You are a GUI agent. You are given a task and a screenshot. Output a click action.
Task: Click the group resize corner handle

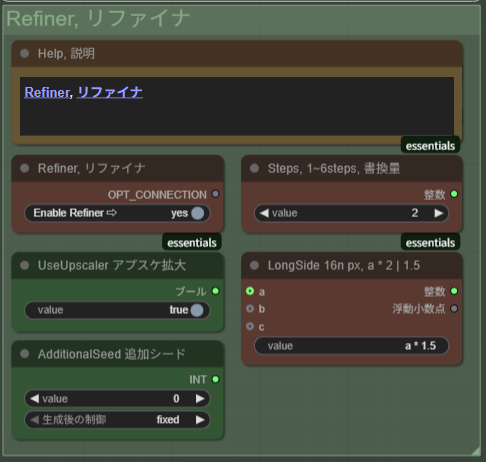pos(476,451)
